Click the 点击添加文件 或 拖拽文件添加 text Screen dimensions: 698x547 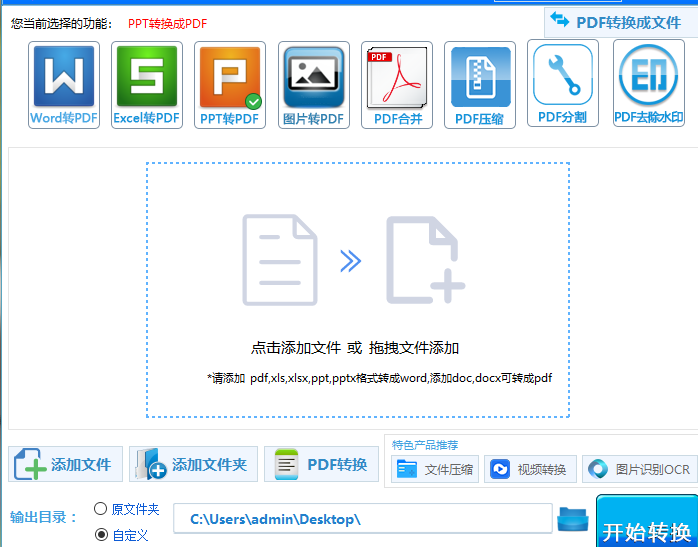(x=355, y=348)
